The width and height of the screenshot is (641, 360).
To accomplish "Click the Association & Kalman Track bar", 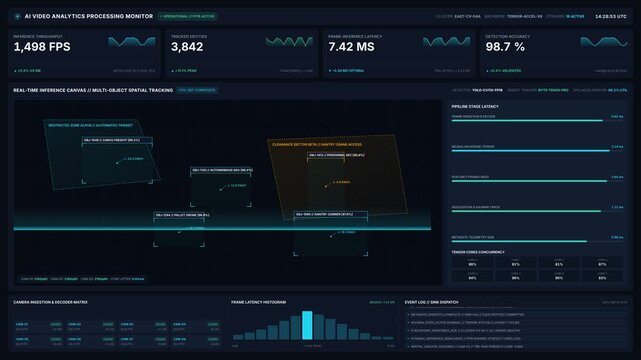I will [x=537, y=211].
